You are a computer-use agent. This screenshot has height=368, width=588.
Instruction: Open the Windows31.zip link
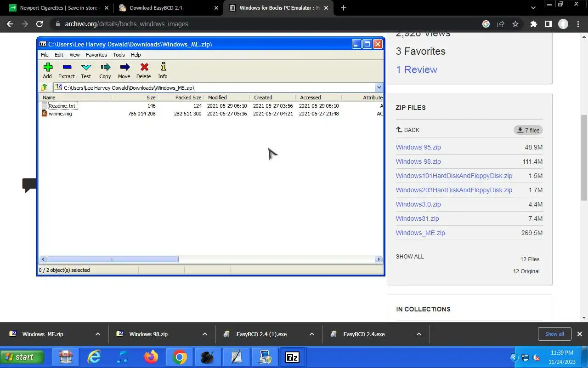coord(417,218)
